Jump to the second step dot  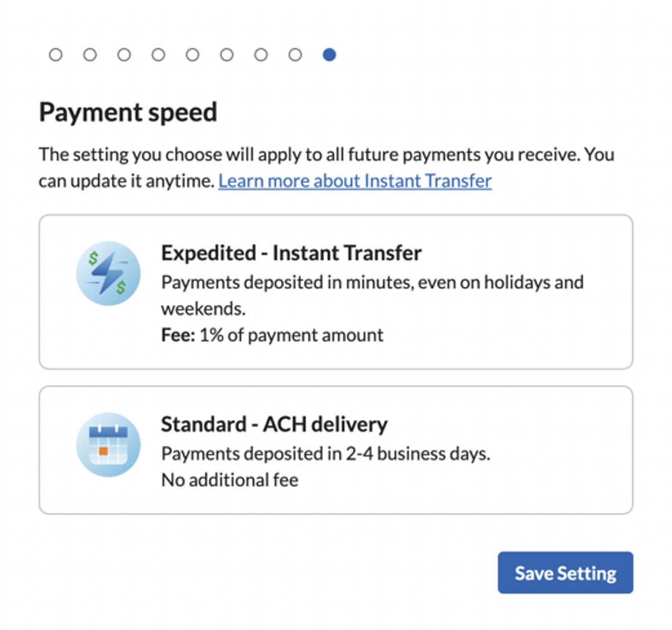tap(90, 55)
